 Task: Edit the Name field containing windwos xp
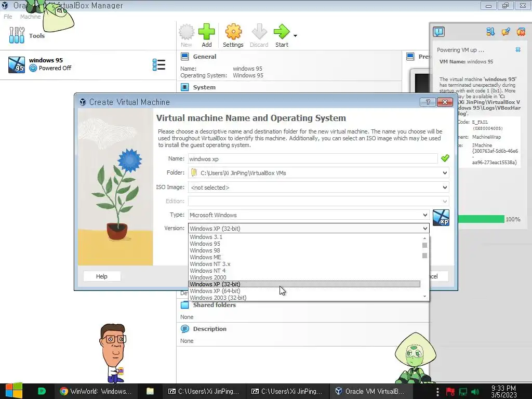pos(312,159)
